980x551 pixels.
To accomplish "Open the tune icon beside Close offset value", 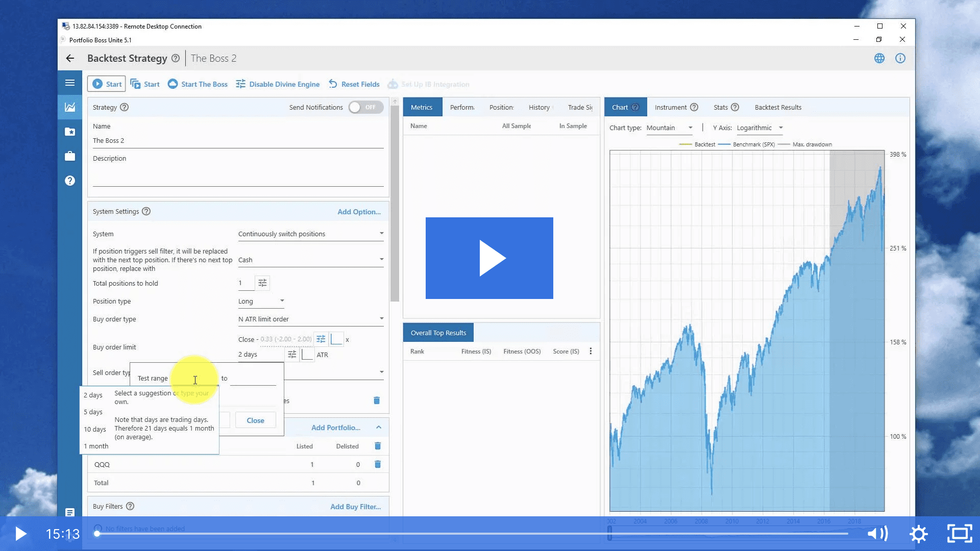I will click(x=321, y=339).
